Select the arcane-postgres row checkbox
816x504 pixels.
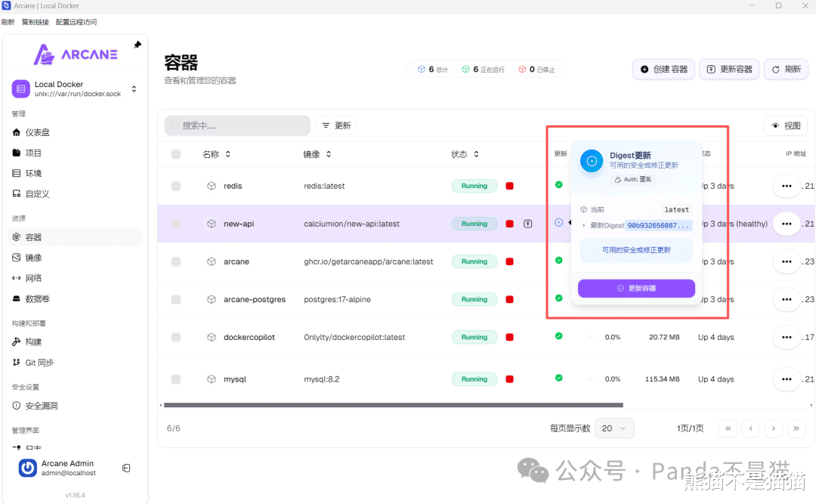tap(176, 299)
